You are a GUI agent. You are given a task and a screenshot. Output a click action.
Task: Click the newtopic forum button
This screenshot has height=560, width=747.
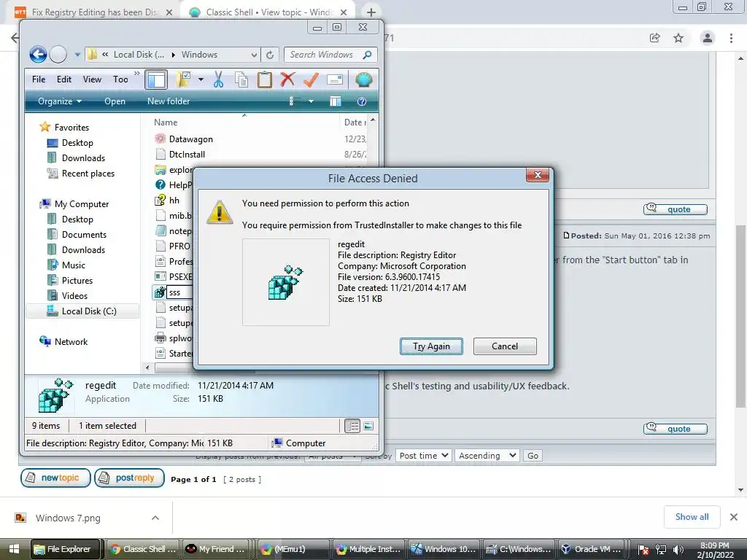[x=55, y=478]
